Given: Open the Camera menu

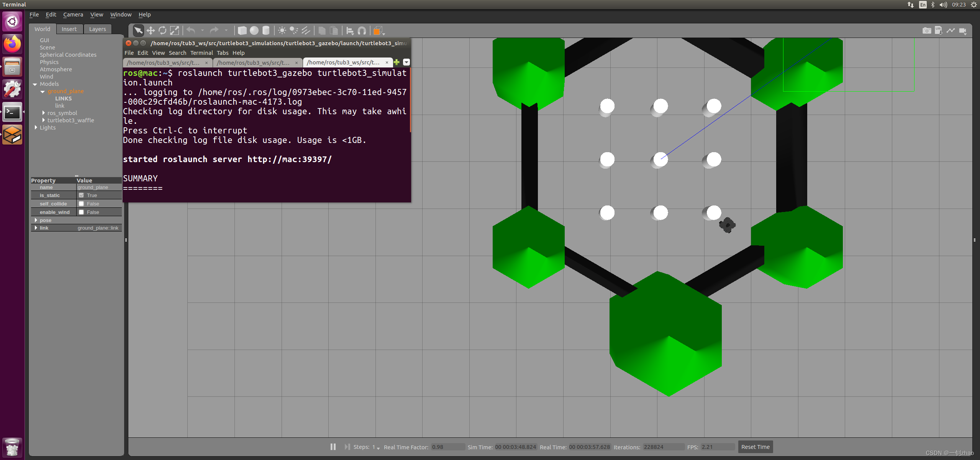Looking at the screenshot, I should [x=73, y=15].
